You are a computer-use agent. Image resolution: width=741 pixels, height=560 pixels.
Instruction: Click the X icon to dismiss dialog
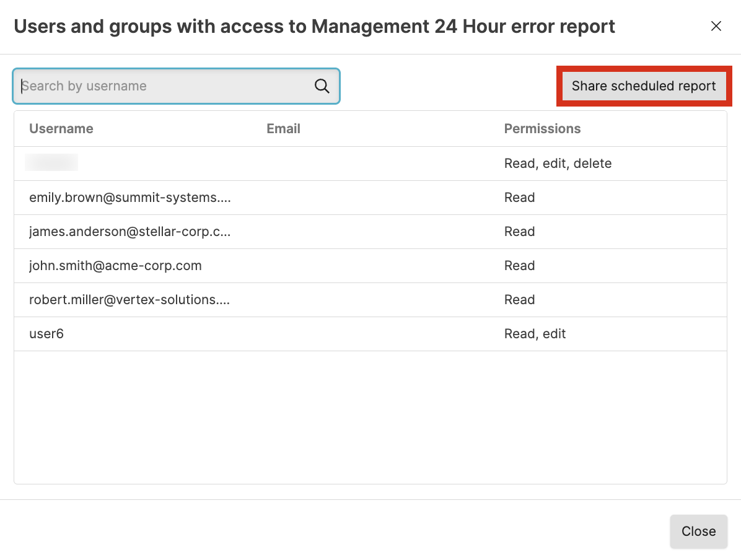pos(716,26)
